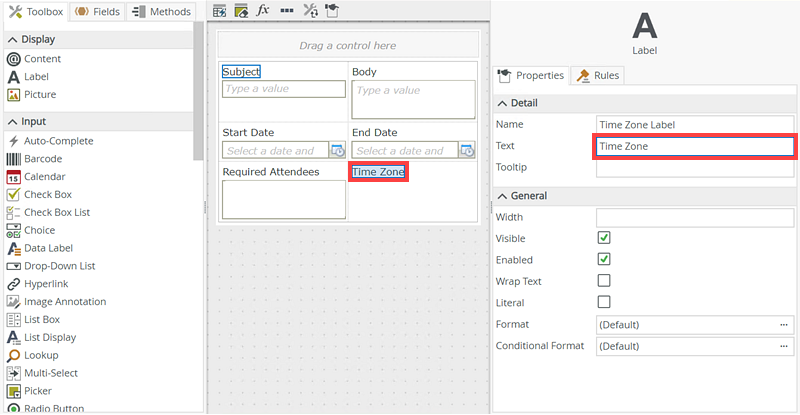Click the Required Attendees box on canvas
This screenshot has width=800, height=415.
click(x=284, y=200)
